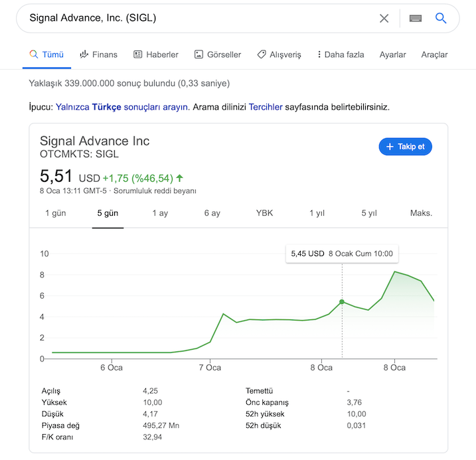The height and width of the screenshot is (460, 476).
Task: Open the Görseller image results tab
Action: [218, 54]
